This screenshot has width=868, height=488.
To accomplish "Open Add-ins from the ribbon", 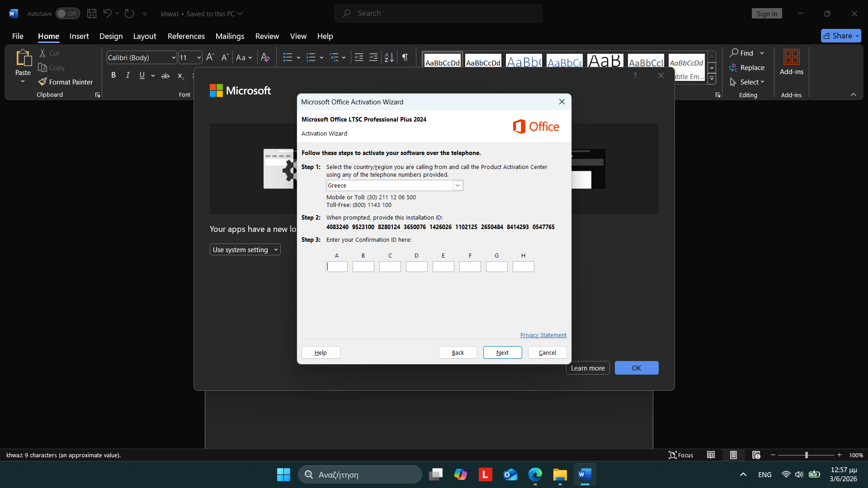I will (x=792, y=62).
